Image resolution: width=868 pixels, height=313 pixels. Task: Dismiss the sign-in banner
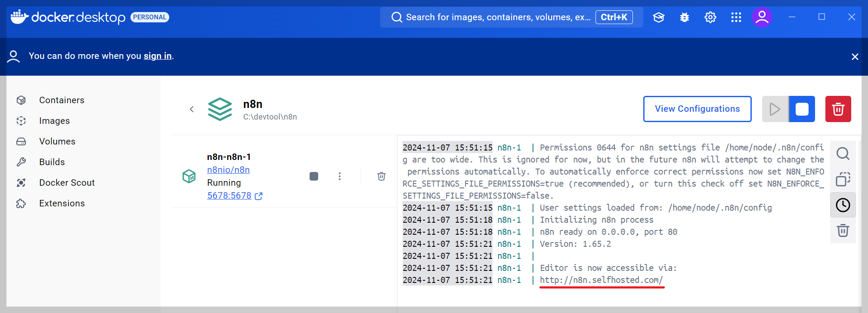[x=855, y=57]
